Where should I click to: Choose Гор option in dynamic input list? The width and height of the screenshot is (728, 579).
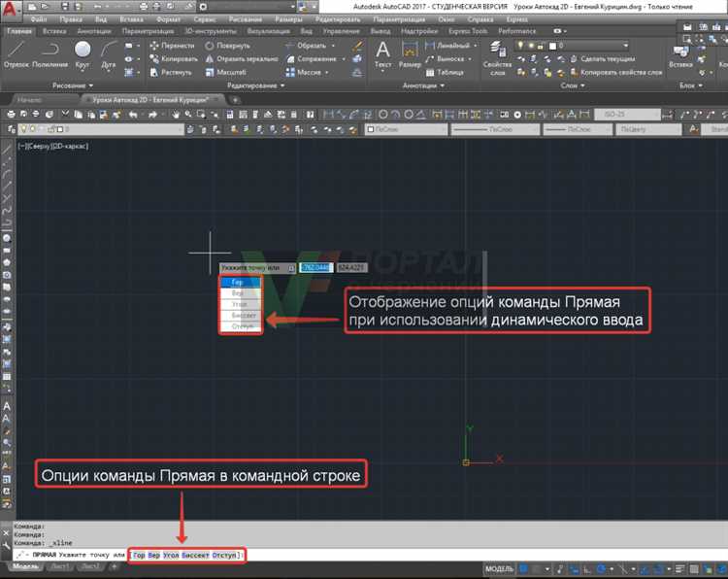(238, 281)
